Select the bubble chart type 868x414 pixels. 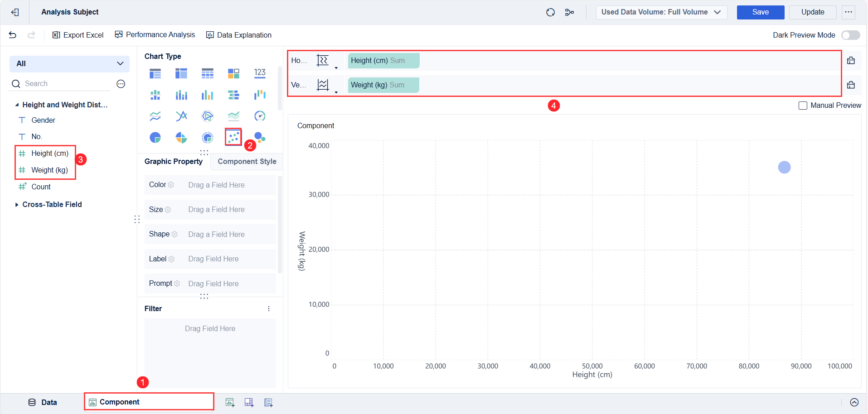pos(260,137)
